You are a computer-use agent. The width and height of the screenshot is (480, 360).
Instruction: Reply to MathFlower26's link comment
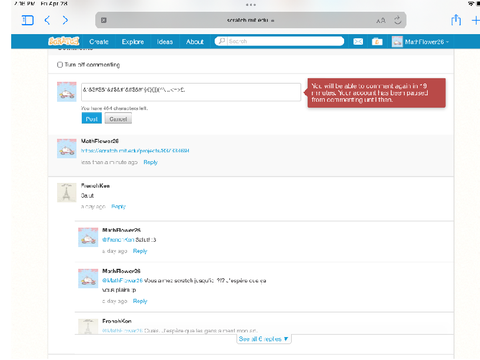(150, 162)
